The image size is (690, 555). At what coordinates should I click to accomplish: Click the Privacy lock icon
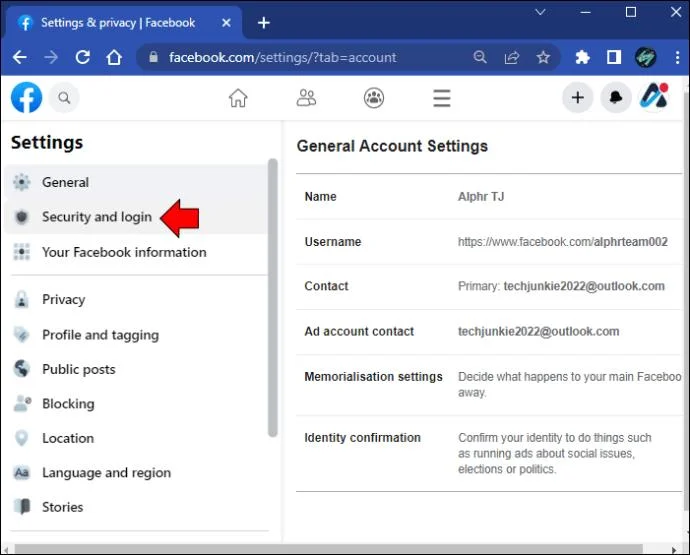click(x=22, y=299)
